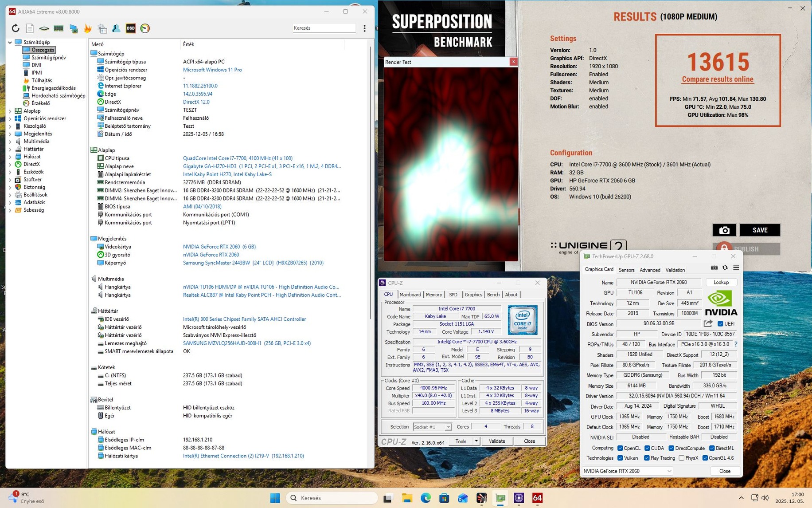Click the NVIDIA logo in GPU-Z
Image resolution: width=812 pixels, height=508 pixels.
click(x=721, y=303)
